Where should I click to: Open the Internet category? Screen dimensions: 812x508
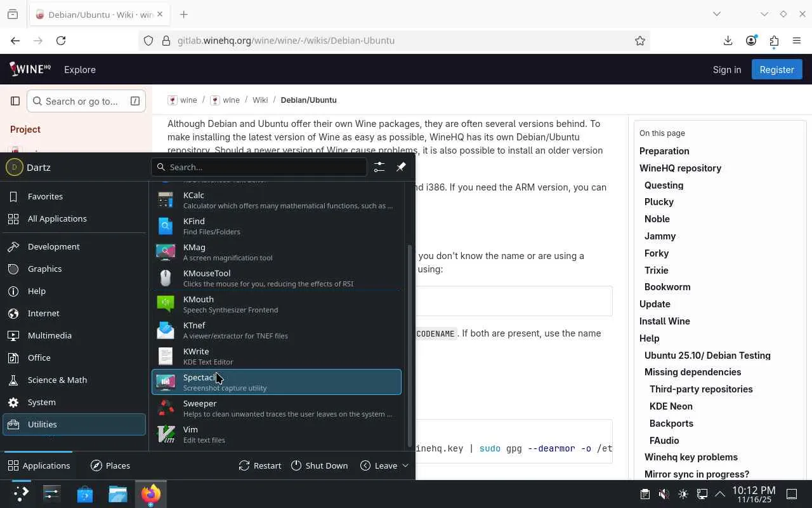click(74, 313)
